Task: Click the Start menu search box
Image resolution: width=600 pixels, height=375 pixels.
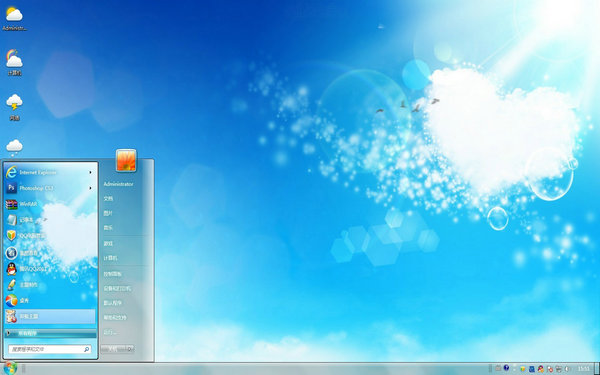Action: click(50, 349)
